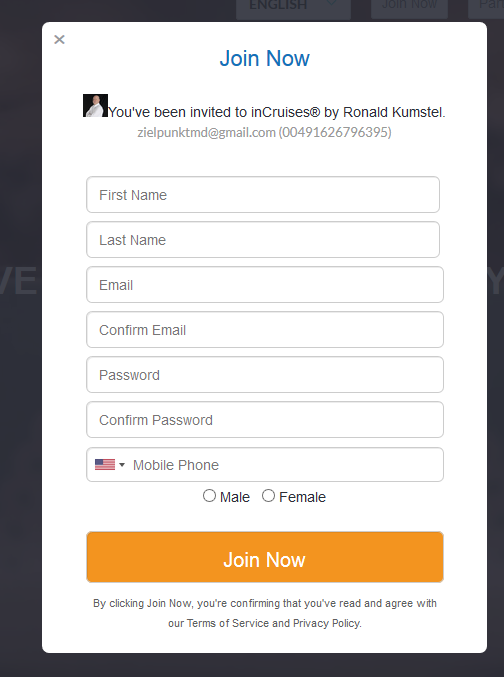Focus the Last Name field
Image resolution: width=504 pixels, height=677 pixels.
point(263,240)
